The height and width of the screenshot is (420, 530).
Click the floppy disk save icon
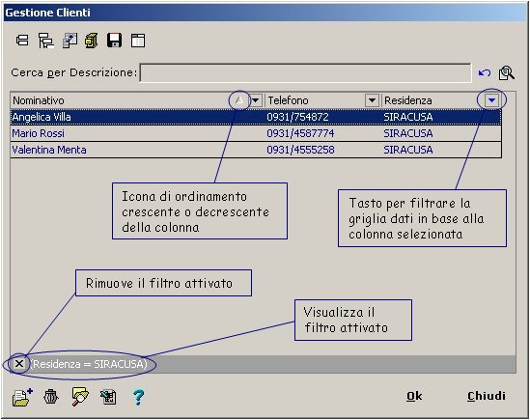(114, 41)
